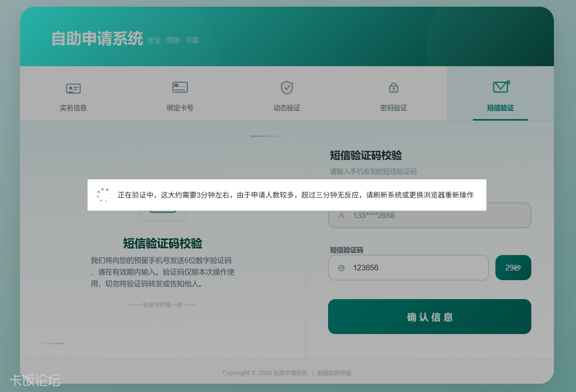The width and height of the screenshot is (576, 392).
Task: Click the shield checkmark icon above 动态验证
Action: (x=287, y=88)
